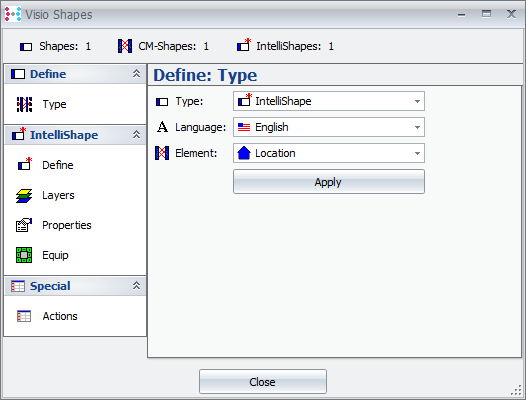
Task: Click the Apply button
Action: point(329,182)
